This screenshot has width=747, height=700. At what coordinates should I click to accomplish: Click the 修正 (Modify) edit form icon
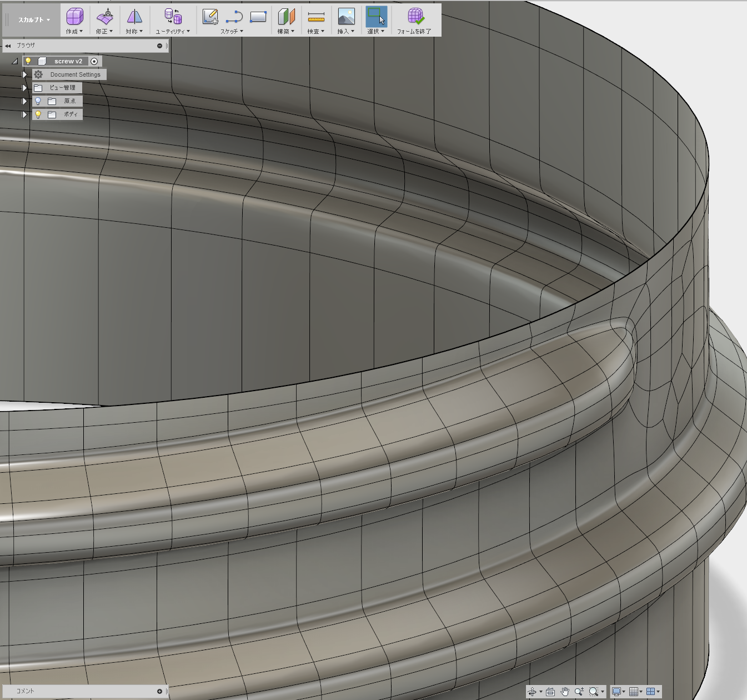tap(104, 17)
